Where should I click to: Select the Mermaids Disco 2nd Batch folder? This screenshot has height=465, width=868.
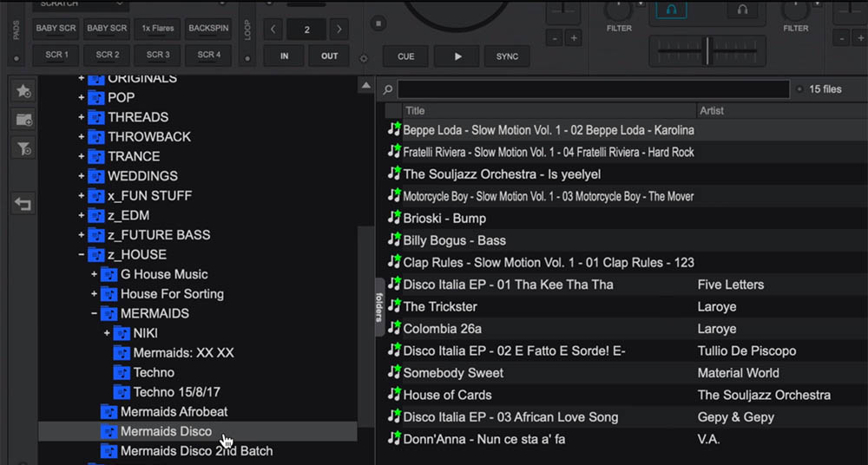coord(196,451)
